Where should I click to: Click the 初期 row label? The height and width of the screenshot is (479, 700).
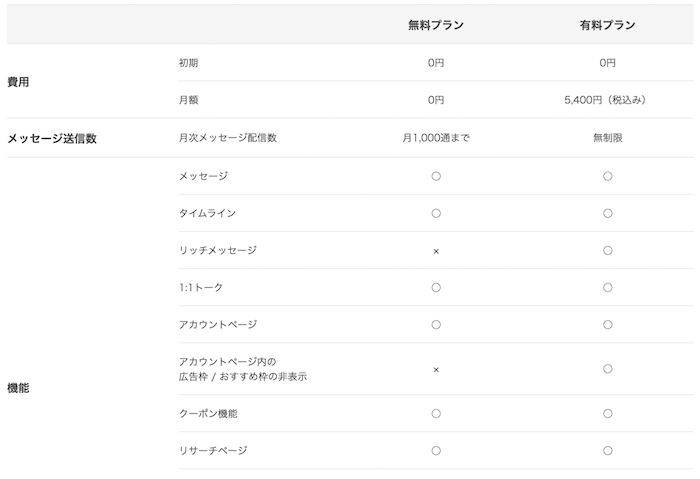188,63
